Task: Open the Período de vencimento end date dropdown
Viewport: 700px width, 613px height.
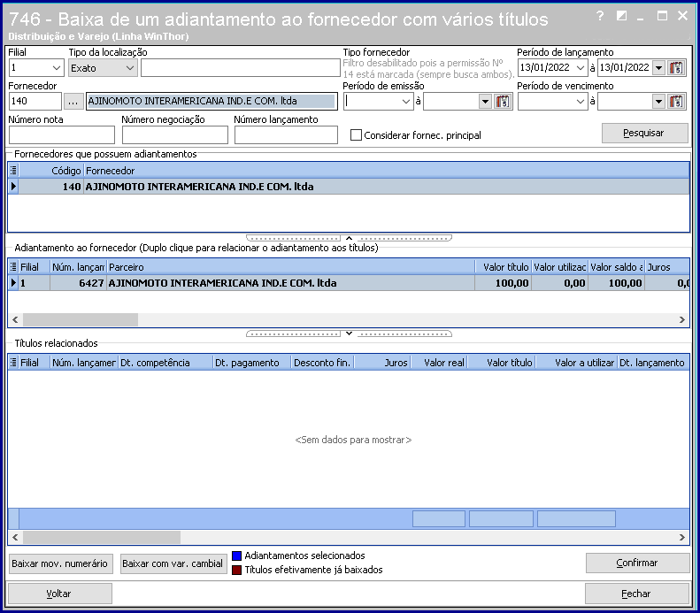Action: point(659,102)
